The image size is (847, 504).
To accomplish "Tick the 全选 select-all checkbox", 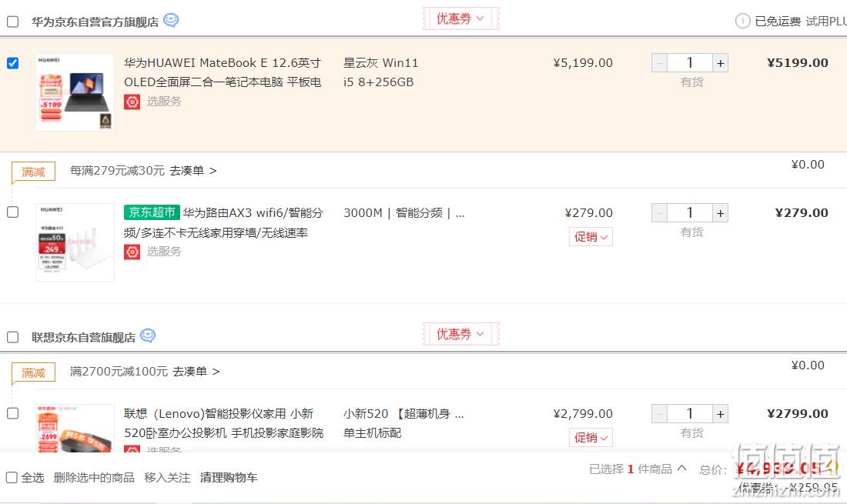I will pyautogui.click(x=12, y=478).
